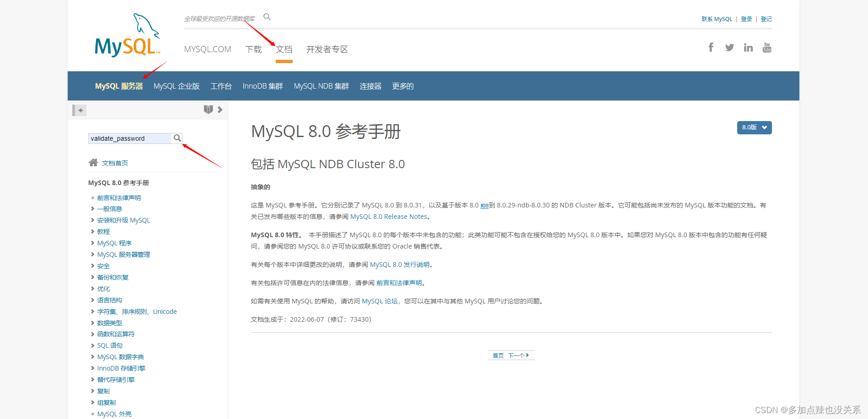Screen dimensions: 868x419
Task: Expand the MySQL 程序 chapter
Action: (x=92, y=243)
